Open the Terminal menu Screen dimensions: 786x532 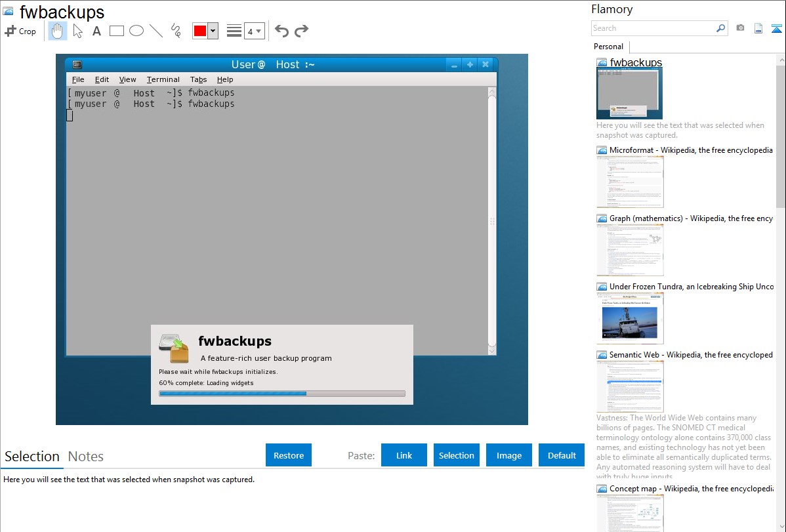click(163, 79)
